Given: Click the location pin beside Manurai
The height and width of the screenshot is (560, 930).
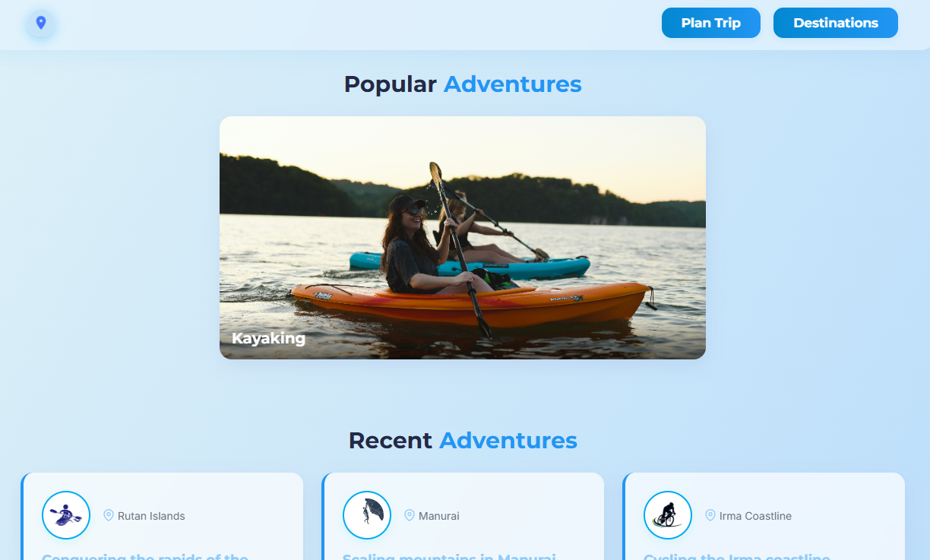Looking at the screenshot, I should click(410, 515).
